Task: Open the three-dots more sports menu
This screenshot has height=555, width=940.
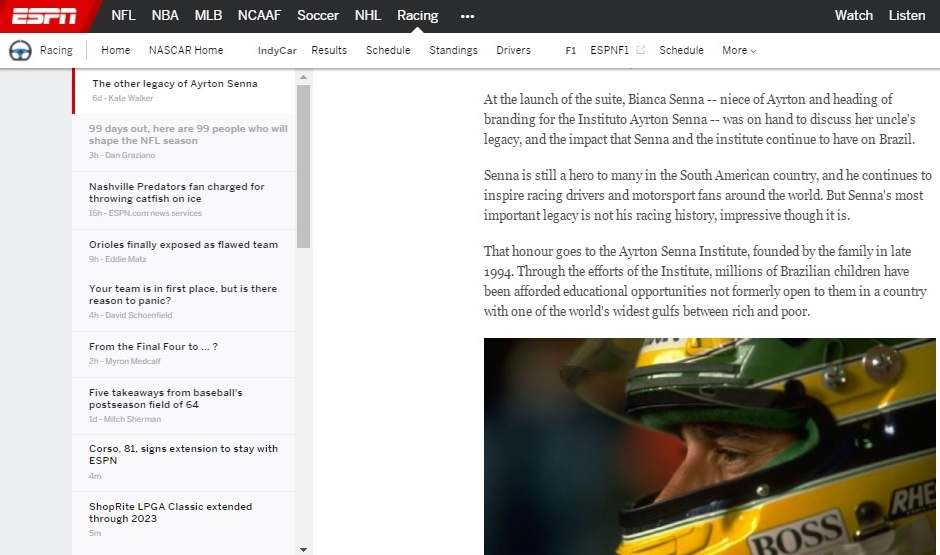Action: (x=467, y=16)
